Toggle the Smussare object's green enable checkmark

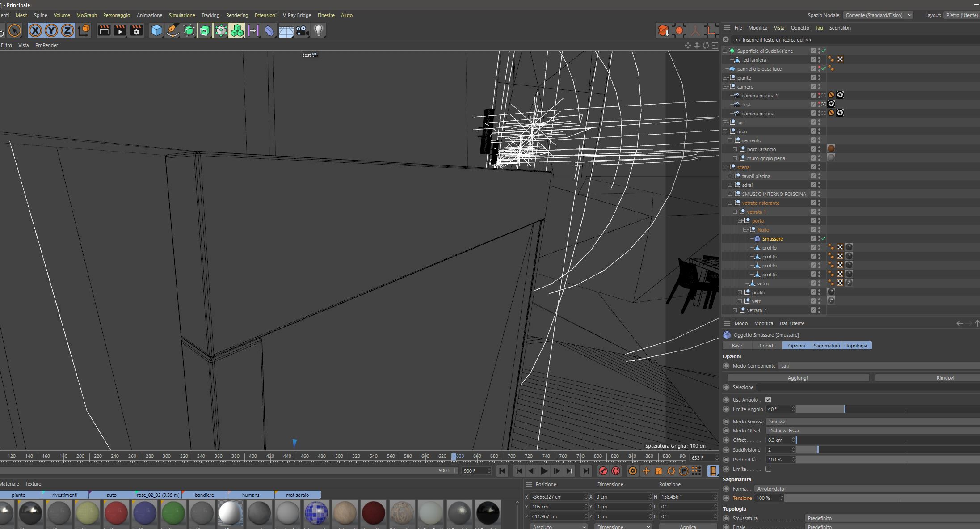[824, 239]
